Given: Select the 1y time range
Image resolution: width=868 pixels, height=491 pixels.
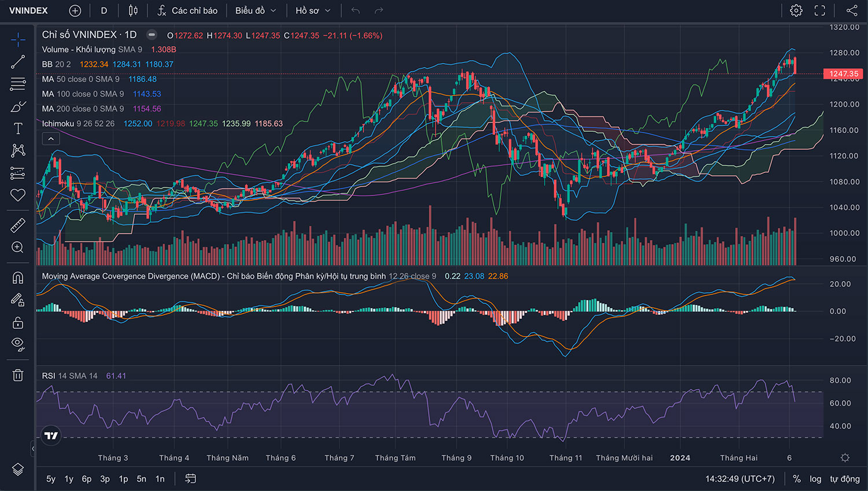Looking at the screenshot, I should 69,479.
